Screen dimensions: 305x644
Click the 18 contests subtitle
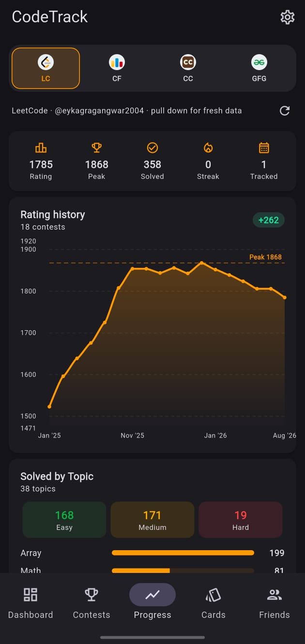tap(43, 227)
